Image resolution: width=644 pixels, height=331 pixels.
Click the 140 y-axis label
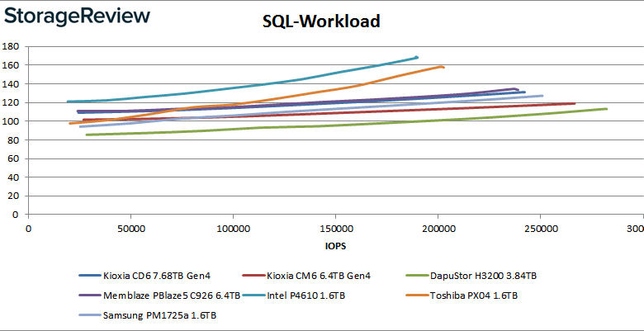pos(10,83)
